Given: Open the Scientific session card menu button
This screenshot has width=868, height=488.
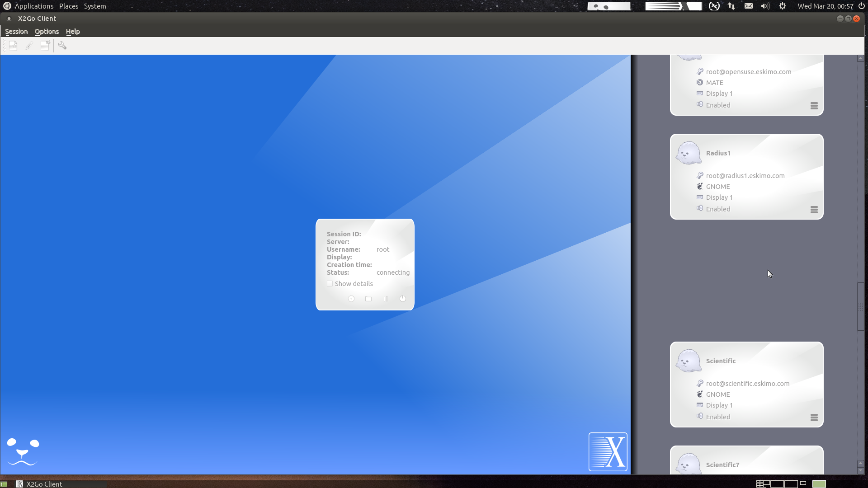Looking at the screenshot, I should point(814,418).
